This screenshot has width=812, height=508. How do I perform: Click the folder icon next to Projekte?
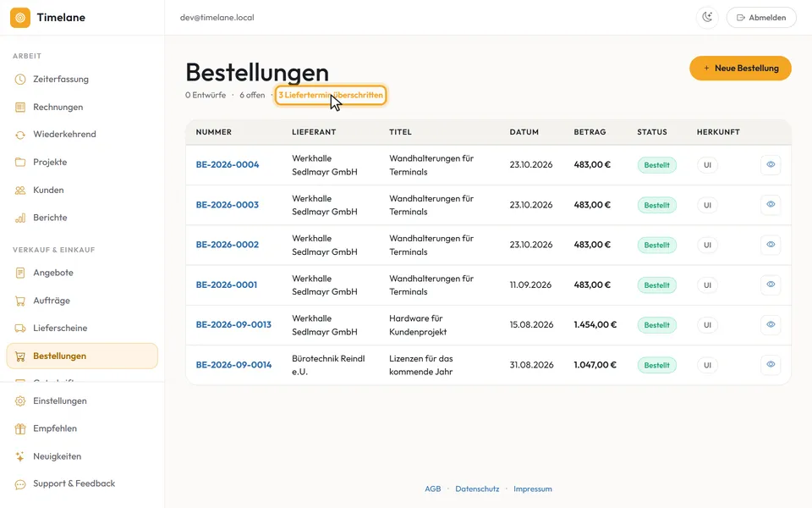click(20, 163)
